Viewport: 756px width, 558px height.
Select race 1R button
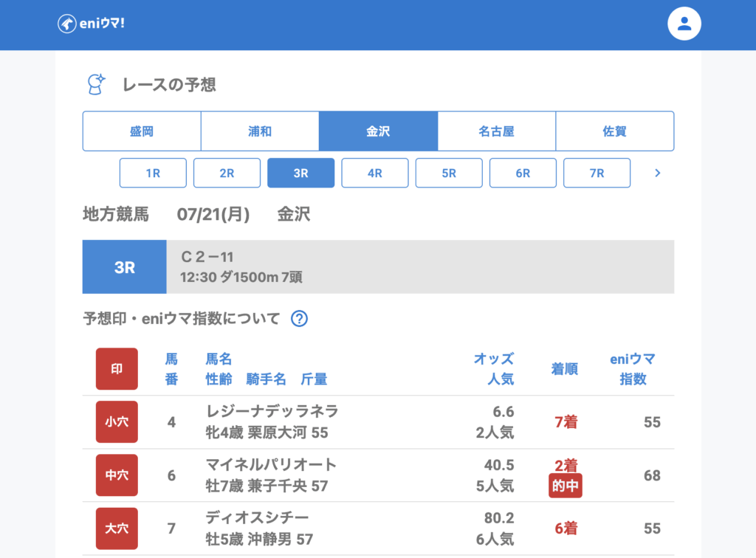tap(153, 173)
